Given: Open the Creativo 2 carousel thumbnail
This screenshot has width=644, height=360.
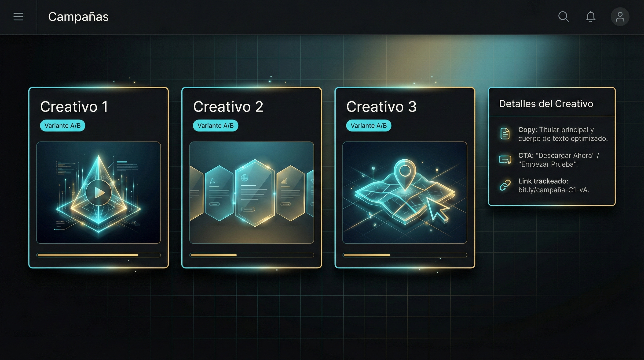Looking at the screenshot, I should 252,192.
